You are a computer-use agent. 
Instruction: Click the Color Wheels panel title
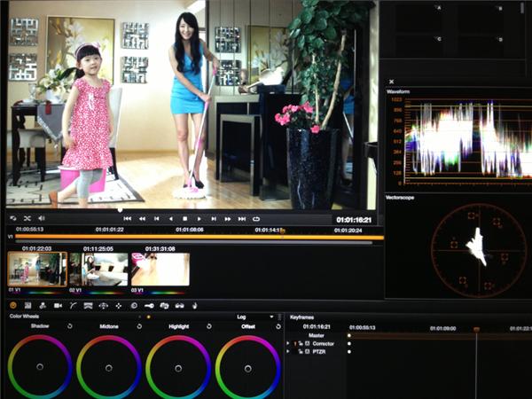[24, 317]
